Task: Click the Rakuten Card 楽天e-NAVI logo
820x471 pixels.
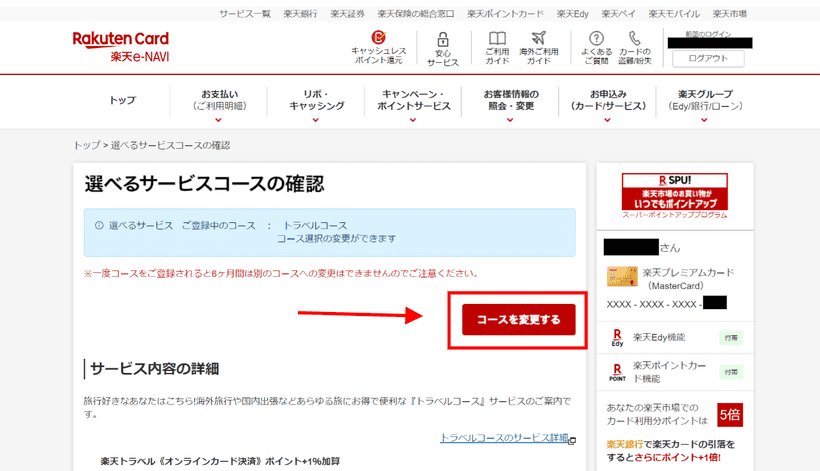Action: point(121,47)
